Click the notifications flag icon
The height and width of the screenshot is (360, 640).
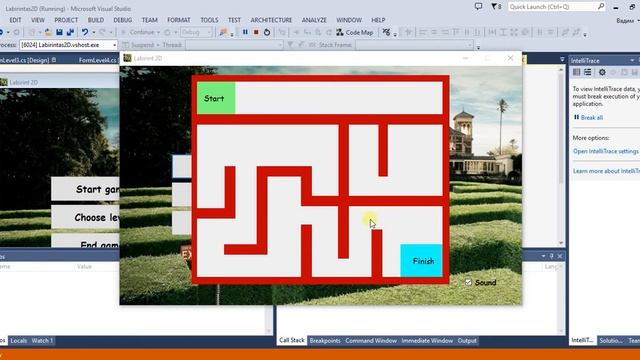[496, 7]
